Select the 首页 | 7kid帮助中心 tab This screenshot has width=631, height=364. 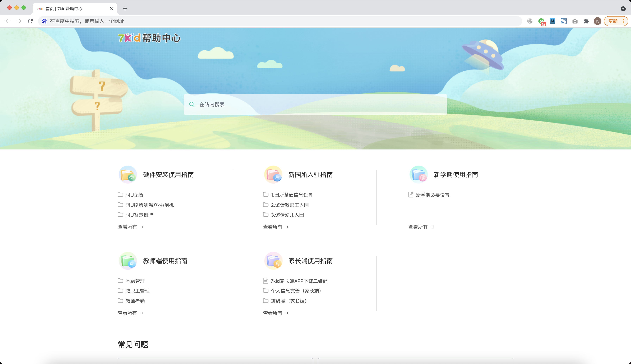75,9
